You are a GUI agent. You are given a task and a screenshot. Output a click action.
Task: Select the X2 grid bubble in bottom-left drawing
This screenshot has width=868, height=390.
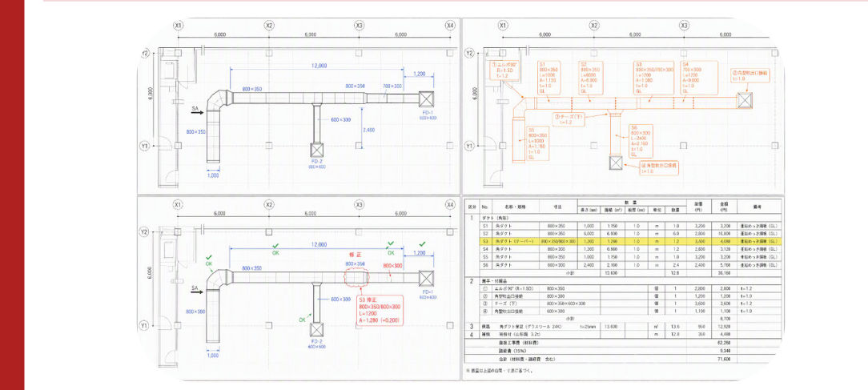269,204
